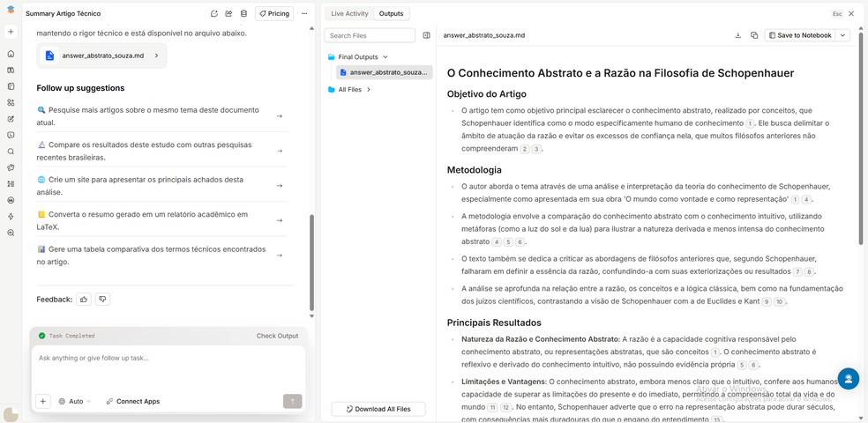Click the share icon in chat header

228,13
